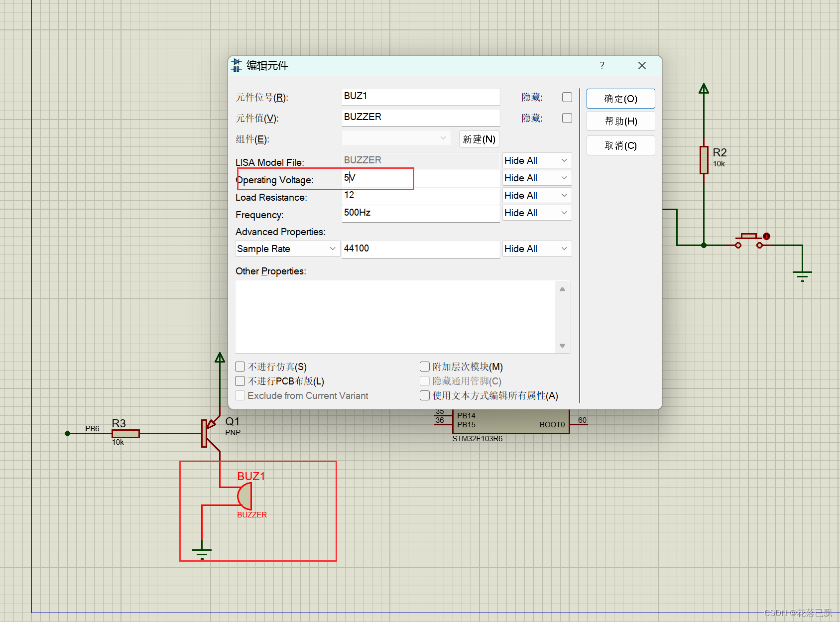
Task: Enable 附加层次模块(M) checkbox
Action: pyautogui.click(x=425, y=367)
